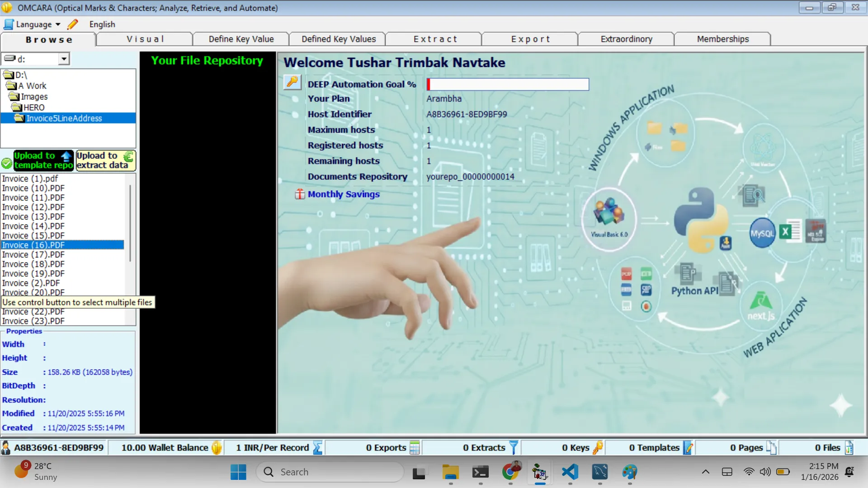The width and height of the screenshot is (868, 488).
Task: Open the Extract tab
Action: [434, 39]
